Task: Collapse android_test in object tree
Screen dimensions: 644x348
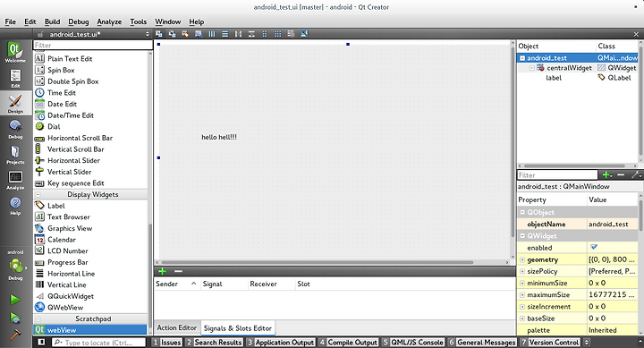Action: tap(522, 58)
